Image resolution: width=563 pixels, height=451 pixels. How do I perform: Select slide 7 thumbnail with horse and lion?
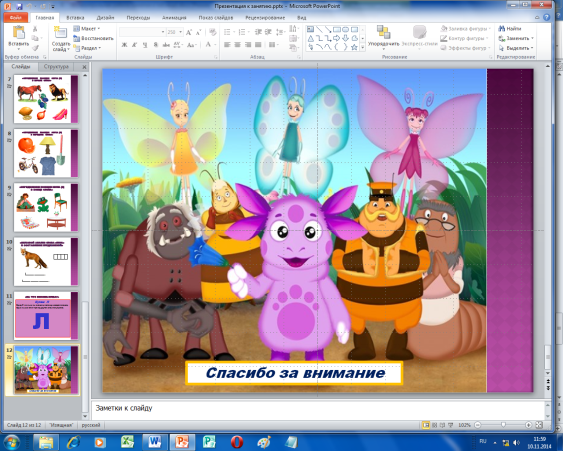[46, 99]
